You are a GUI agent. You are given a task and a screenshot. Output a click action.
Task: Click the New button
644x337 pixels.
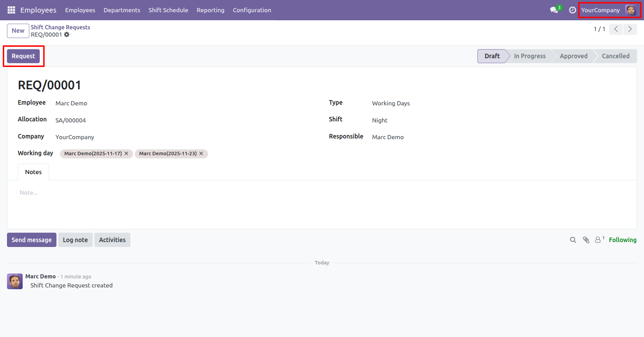tap(18, 31)
